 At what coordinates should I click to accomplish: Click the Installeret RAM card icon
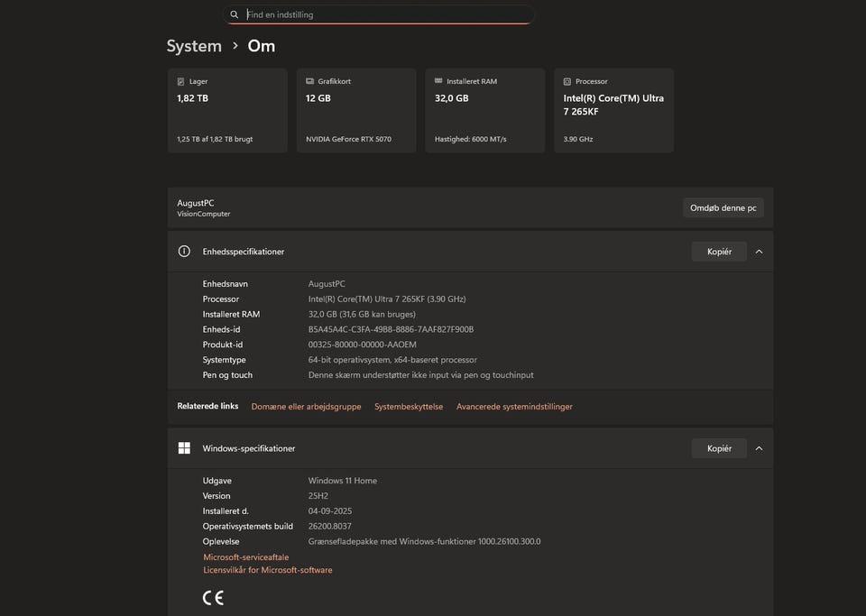point(438,81)
